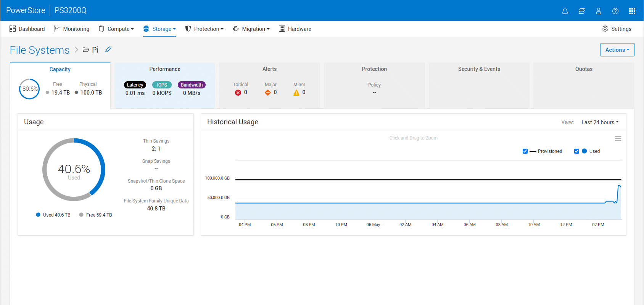Toggle the Used series checkbox

577,151
